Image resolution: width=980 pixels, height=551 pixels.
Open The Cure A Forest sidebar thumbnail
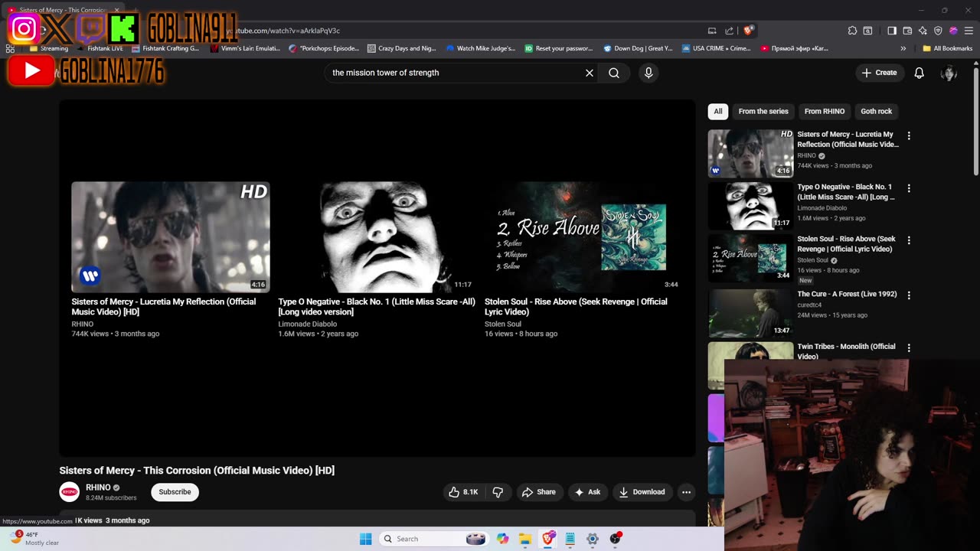coord(750,313)
